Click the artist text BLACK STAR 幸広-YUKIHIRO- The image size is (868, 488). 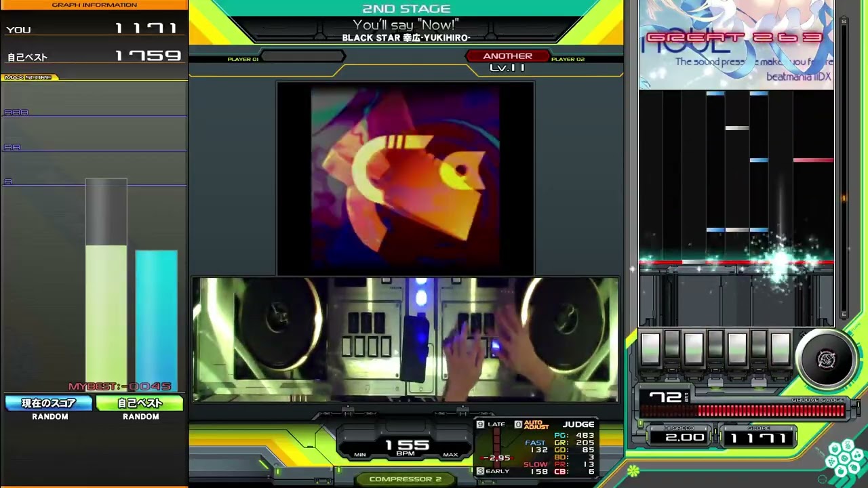pos(406,38)
